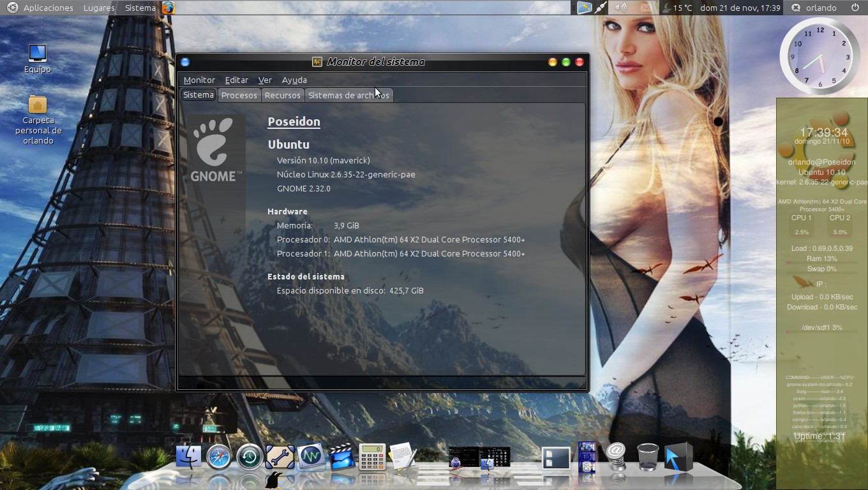Click the show desktop icon in dock
This screenshot has width=868, height=490.
[556, 458]
